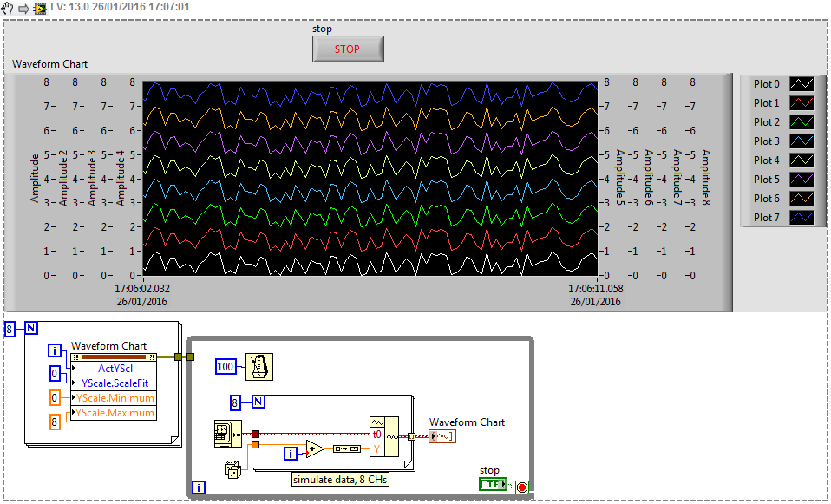Select the ActYScl property row
Screen dimensions: 831x504
tap(114, 369)
